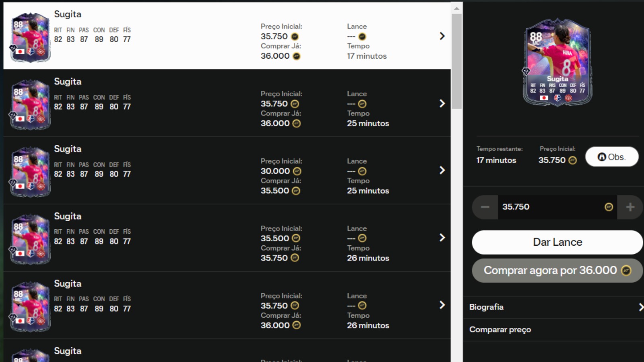Click the coin icon beside detail panel Preço Inicial 35.750

[x=572, y=160]
